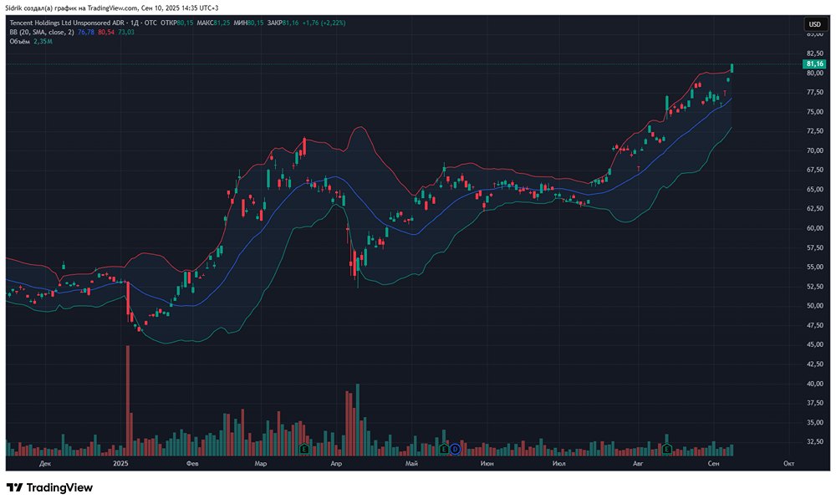The height and width of the screenshot is (504, 836).
Task: Click the earnings E marker beside the D marker
Action: [x=444, y=449]
